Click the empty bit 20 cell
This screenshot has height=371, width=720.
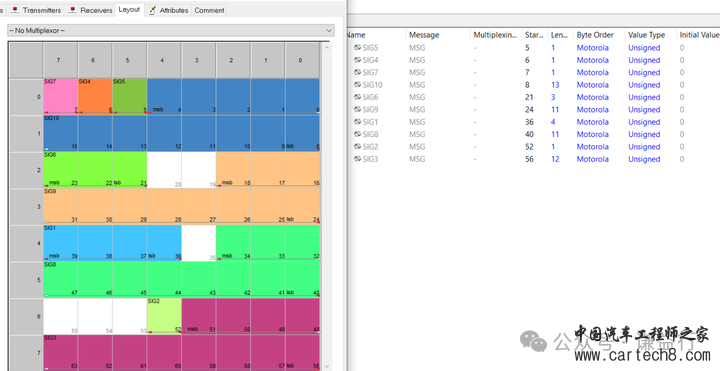coord(164,169)
